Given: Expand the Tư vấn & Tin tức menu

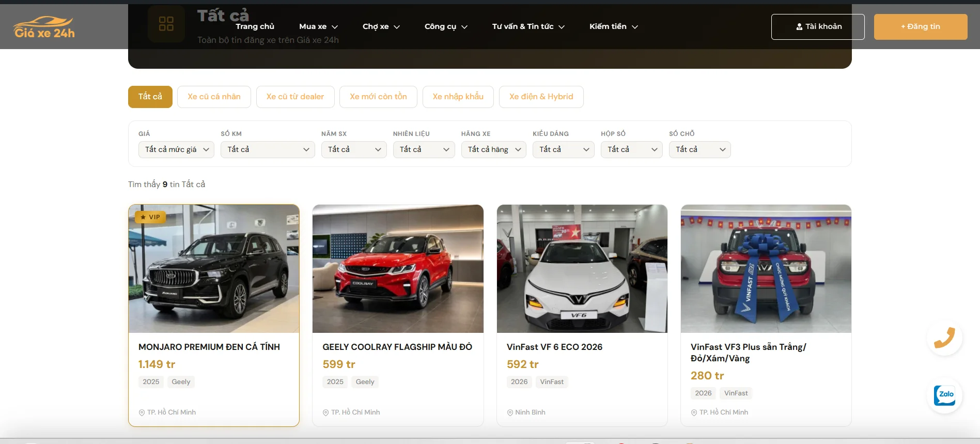Looking at the screenshot, I should [528, 26].
